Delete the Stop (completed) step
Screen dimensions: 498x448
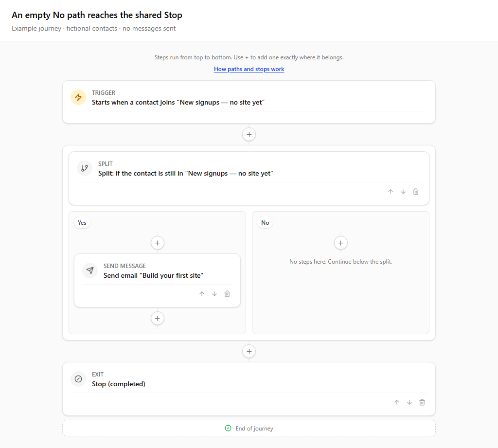[x=422, y=402]
